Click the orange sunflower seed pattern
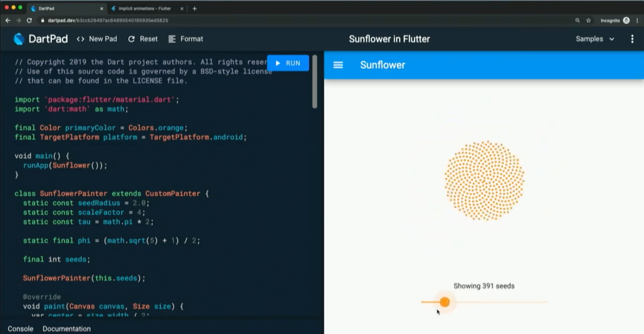Image resolution: width=644 pixels, height=334 pixels. coord(484,181)
